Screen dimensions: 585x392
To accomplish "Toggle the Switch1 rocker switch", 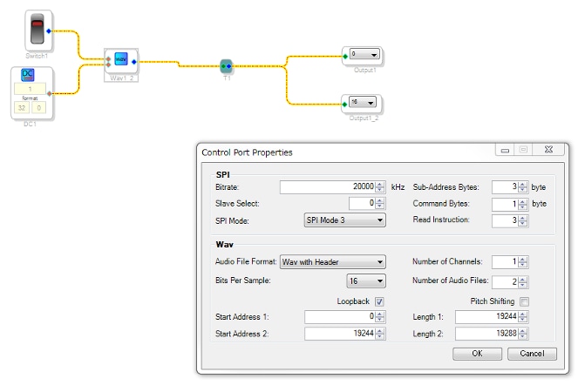I will (37, 29).
